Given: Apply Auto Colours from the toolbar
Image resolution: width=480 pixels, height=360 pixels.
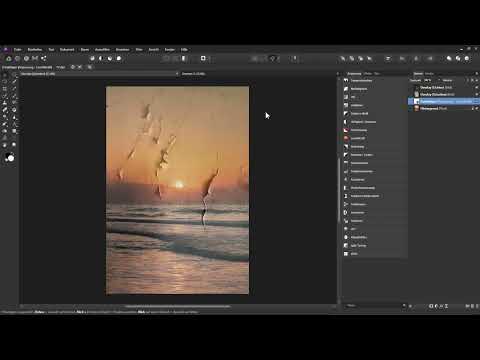Looking at the screenshot, I should (110, 58).
